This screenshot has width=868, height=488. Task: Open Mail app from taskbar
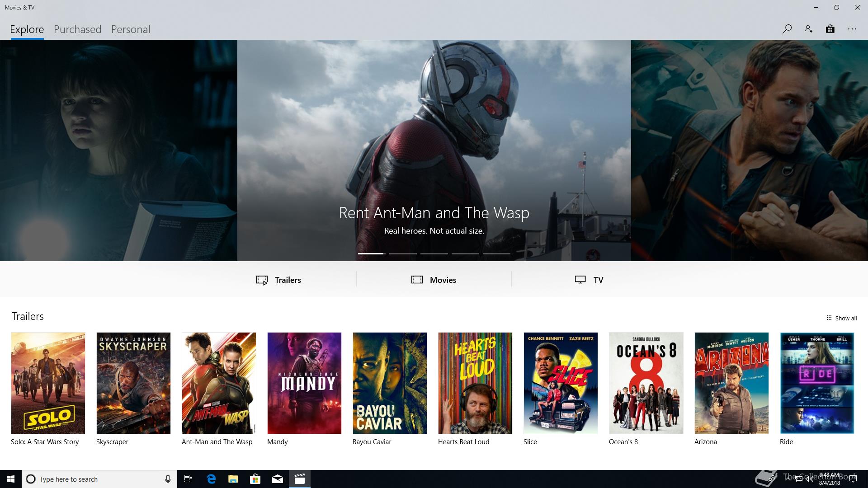(x=278, y=479)
